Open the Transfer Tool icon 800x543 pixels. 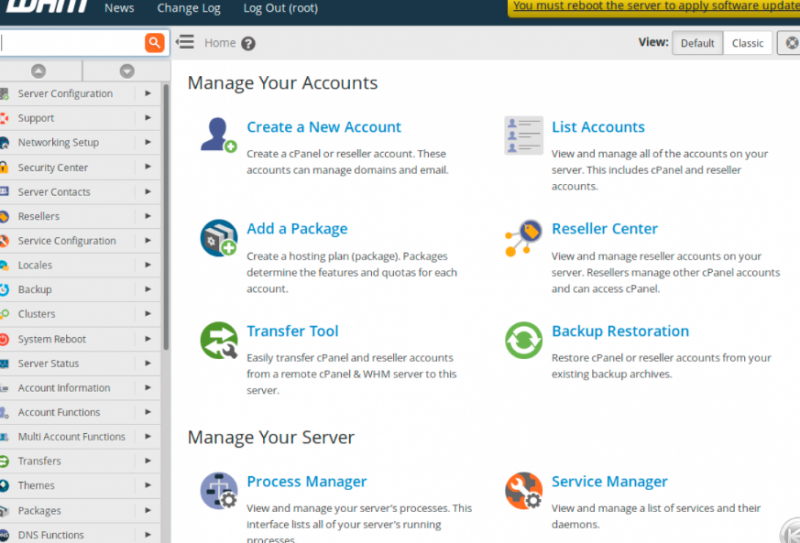[218, 340]
